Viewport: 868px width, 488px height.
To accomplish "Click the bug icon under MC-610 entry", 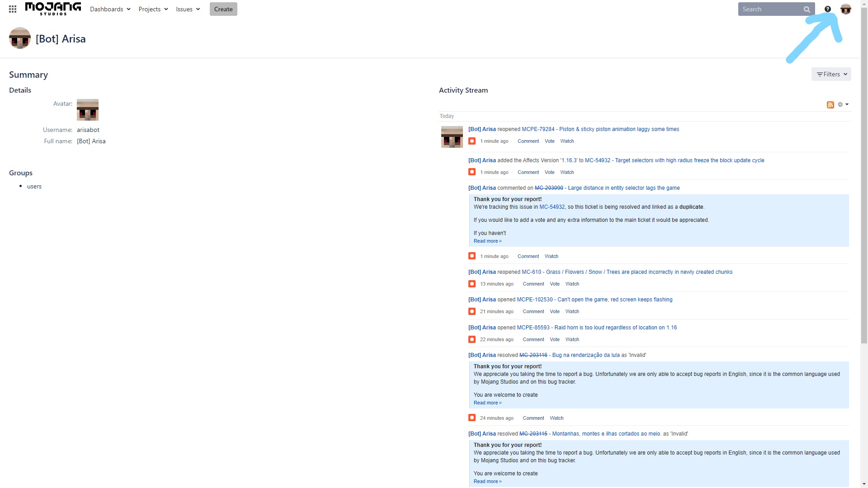I will click(472, 284).
